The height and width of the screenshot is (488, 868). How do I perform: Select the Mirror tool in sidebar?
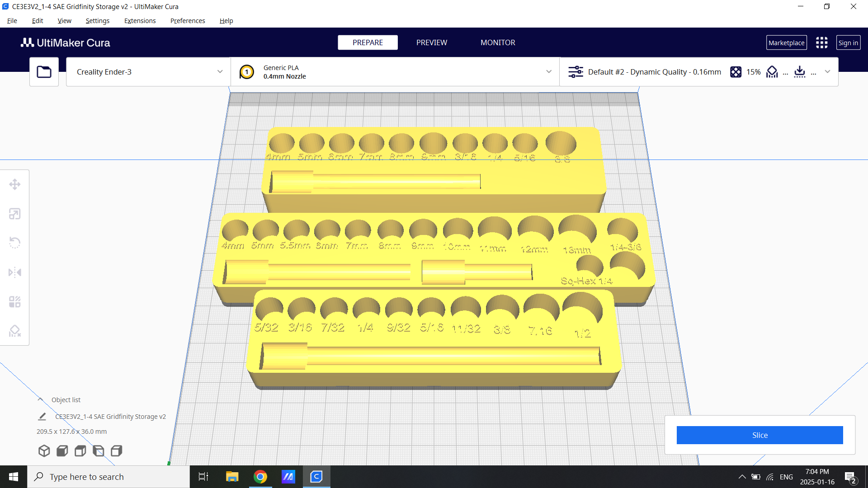15,272
